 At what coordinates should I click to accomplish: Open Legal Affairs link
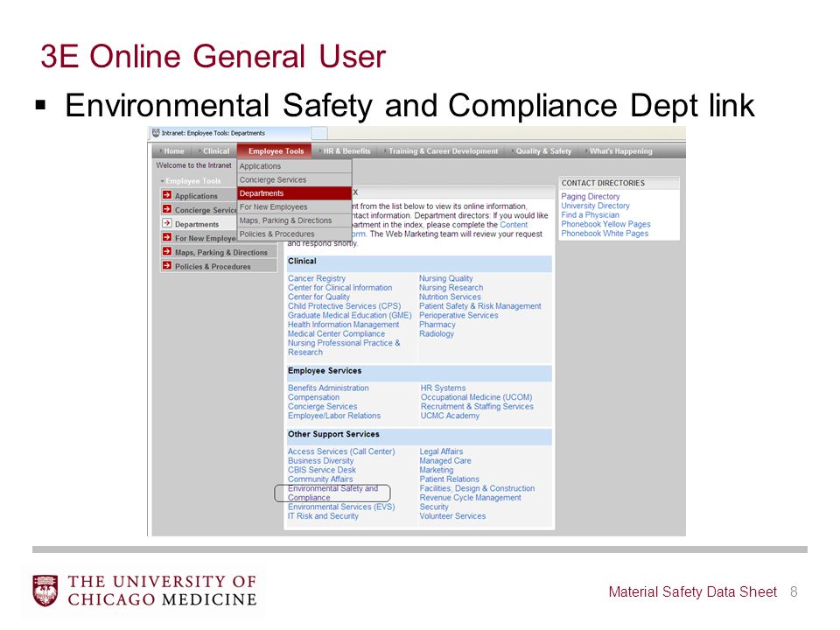441,451
